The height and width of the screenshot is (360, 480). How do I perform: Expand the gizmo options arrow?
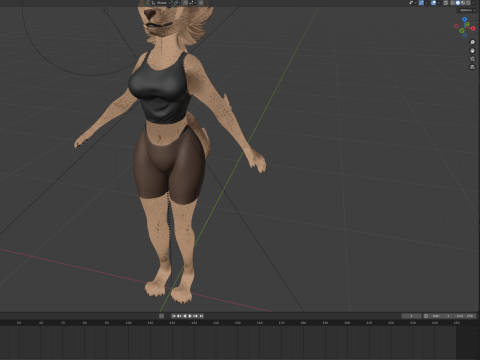(426, 3)
